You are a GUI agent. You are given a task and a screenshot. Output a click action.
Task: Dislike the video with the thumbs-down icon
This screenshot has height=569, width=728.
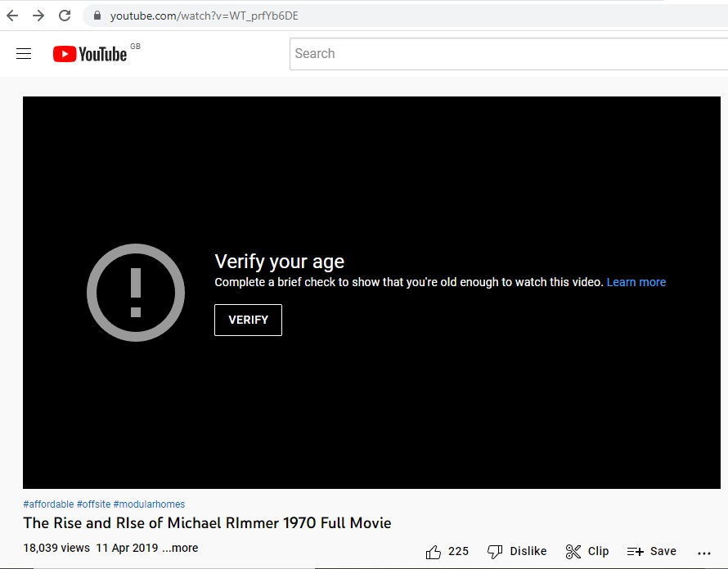(495, 552)
